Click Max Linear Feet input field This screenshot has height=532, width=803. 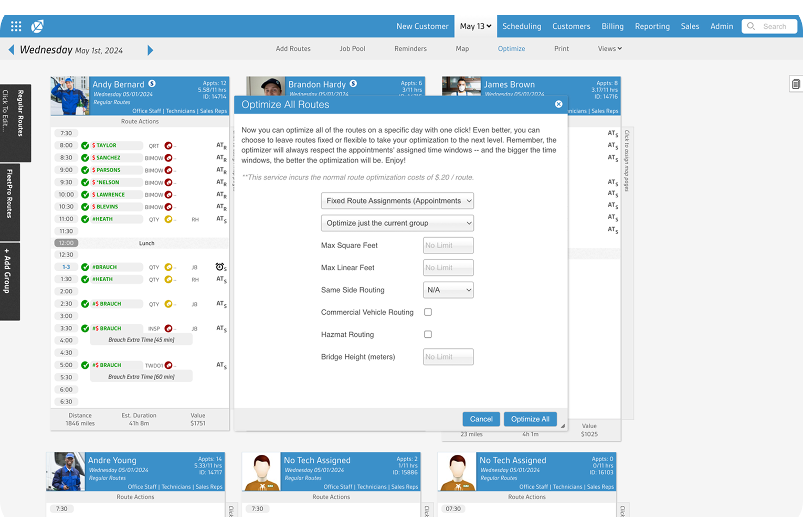pyautogui.click(x=448, y=268)
